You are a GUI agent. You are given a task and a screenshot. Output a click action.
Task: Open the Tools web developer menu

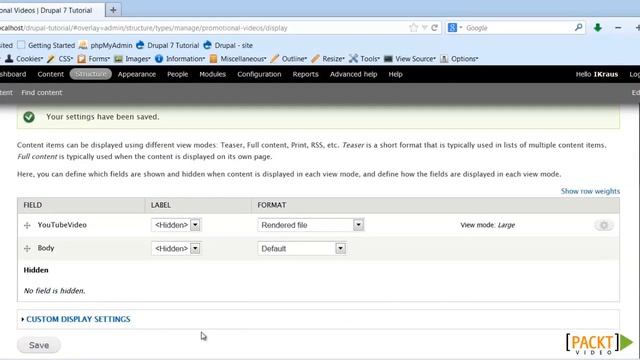[364, 59]
